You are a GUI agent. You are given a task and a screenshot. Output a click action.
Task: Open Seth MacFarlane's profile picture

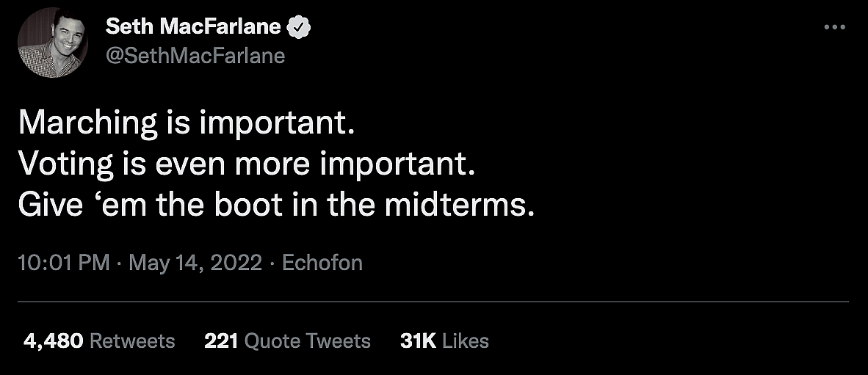(x=48, y=43)
